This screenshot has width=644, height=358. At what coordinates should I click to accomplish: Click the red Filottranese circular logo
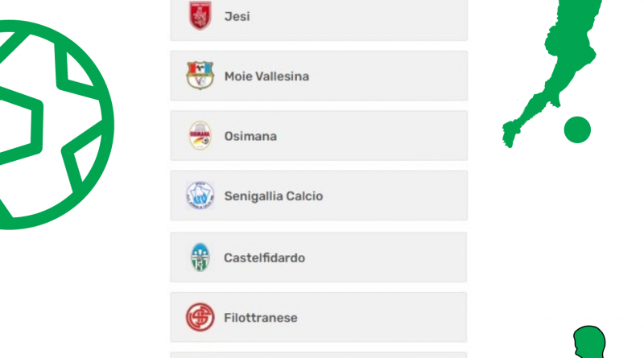pos(200,317)
